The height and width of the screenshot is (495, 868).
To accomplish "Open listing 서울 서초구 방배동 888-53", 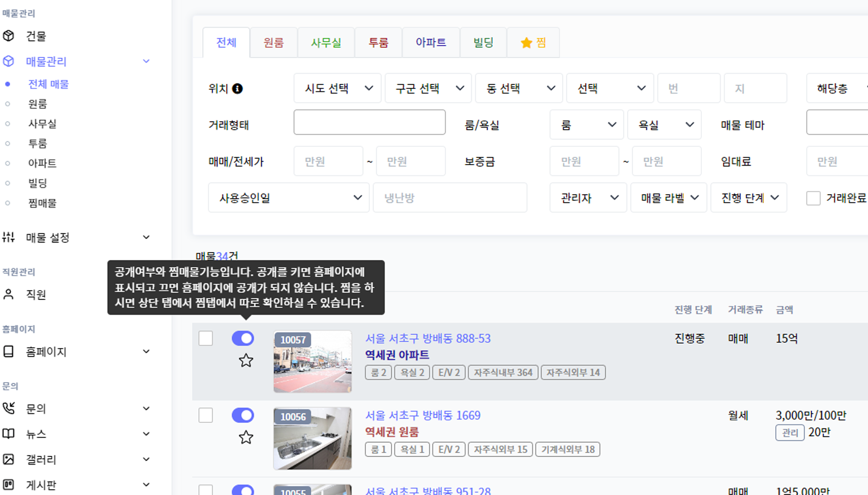I will click(x=428, y=338).
